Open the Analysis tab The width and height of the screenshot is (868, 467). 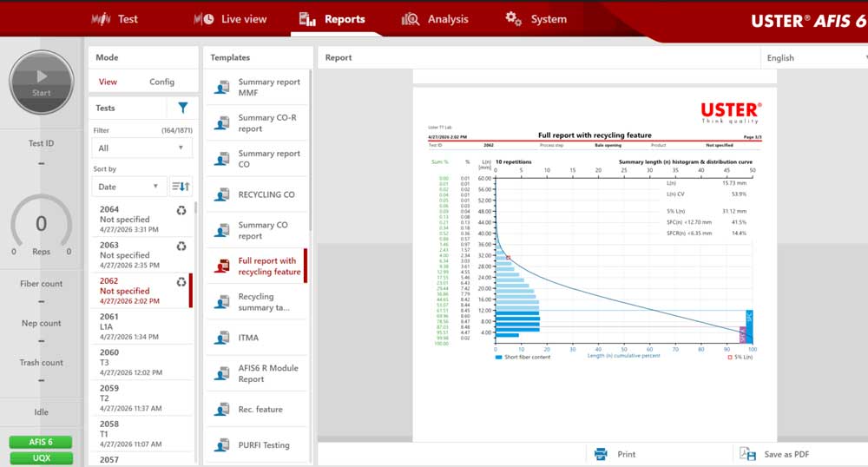435,19
